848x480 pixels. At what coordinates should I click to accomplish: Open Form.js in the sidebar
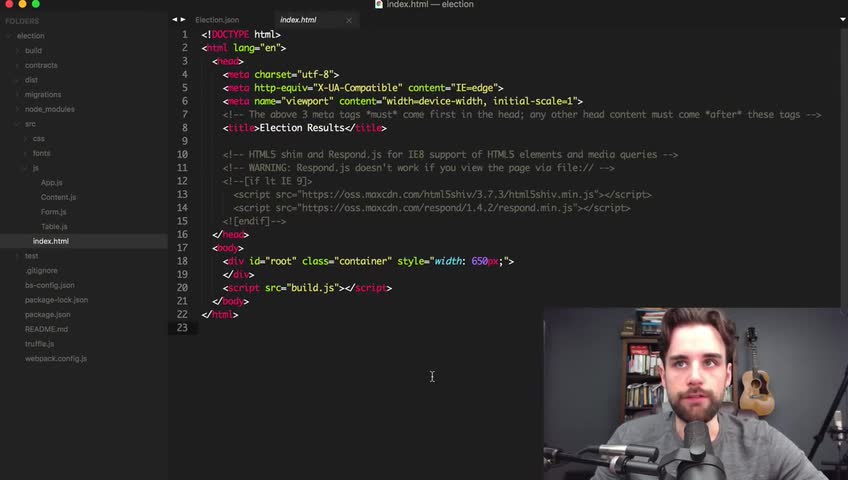tap(53, 212)
